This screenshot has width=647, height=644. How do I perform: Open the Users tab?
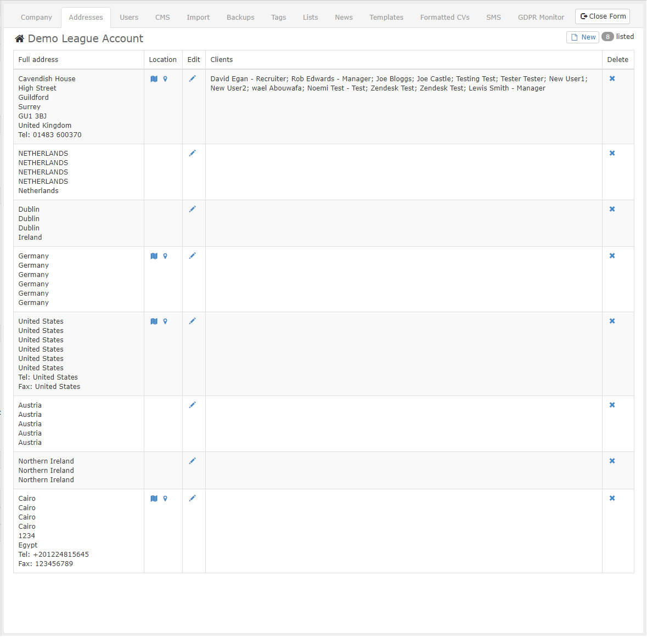pyautogui.click(x=129, y=18)
